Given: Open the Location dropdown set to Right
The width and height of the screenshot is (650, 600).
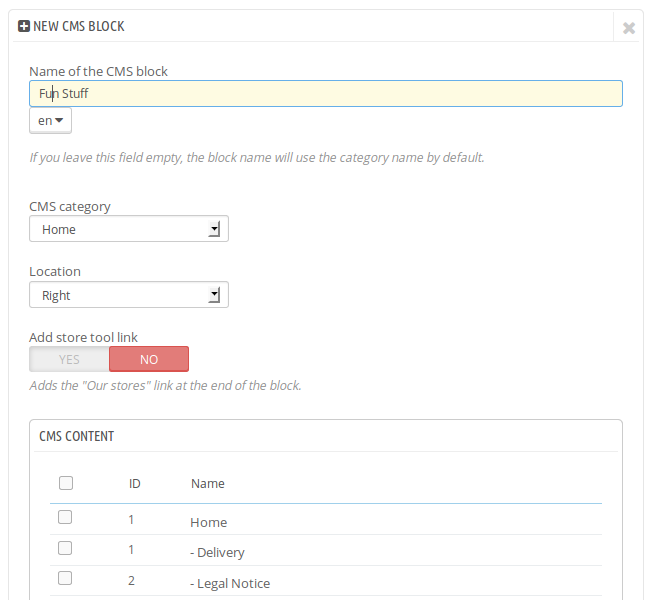Looking at the screenshot, I should pos(129,295).
